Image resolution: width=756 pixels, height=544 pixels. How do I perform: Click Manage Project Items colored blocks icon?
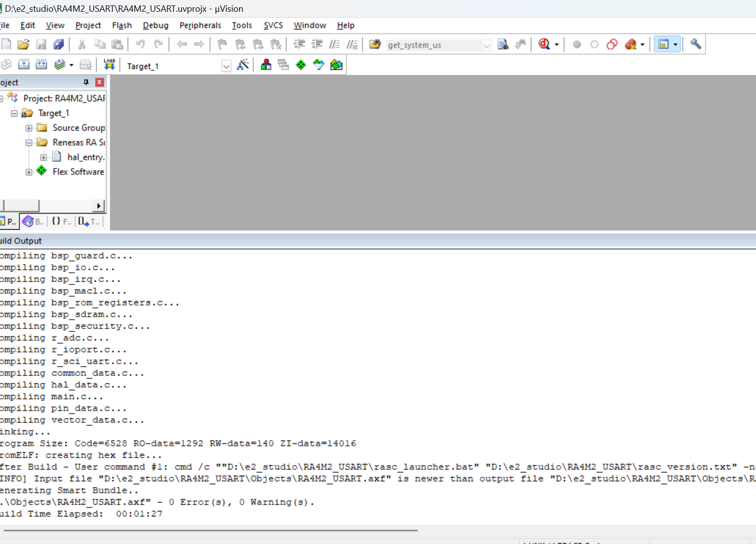point(266,65)
